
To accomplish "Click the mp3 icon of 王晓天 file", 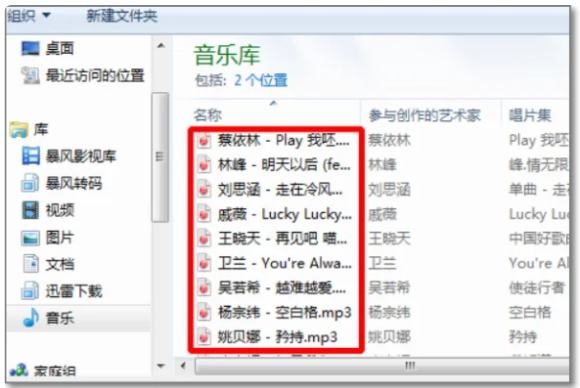I will coord(204,239).
